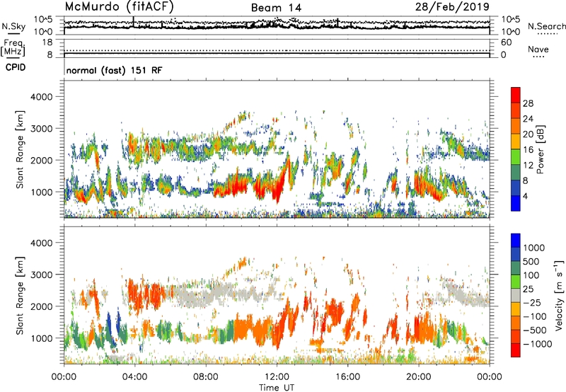Click the 12:00 time axis label
The image size is (566, 392).
pos(277,377)
